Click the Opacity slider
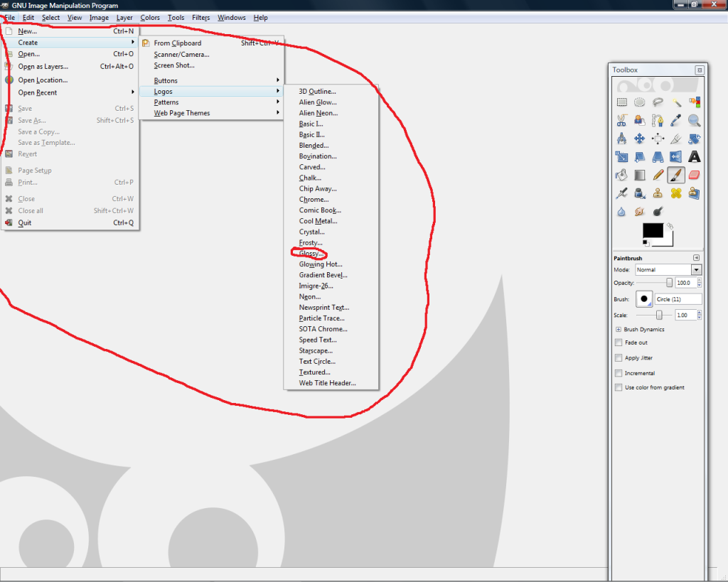 [x=654, y=283]
